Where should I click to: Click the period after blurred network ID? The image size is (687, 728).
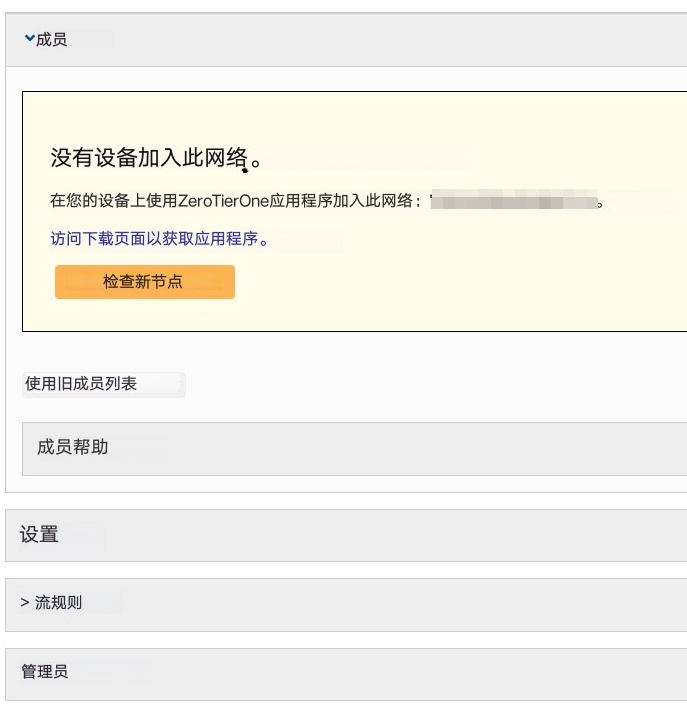pos(600,204)
